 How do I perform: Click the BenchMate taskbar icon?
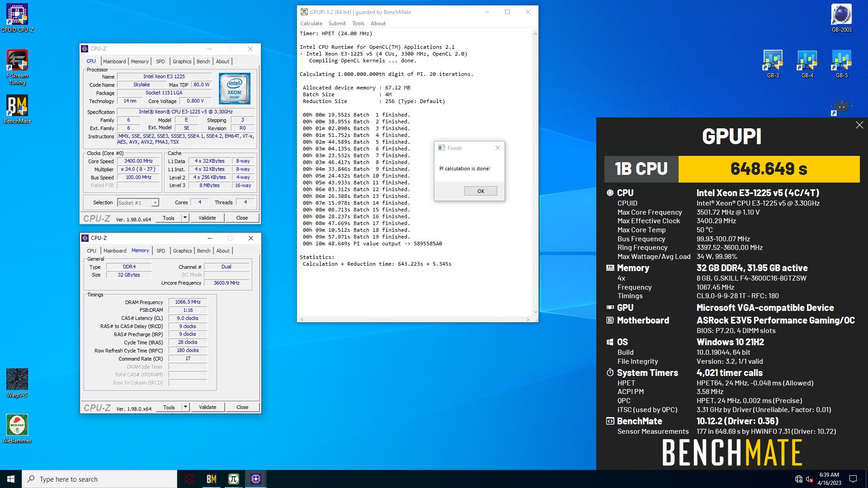point(211,479)
